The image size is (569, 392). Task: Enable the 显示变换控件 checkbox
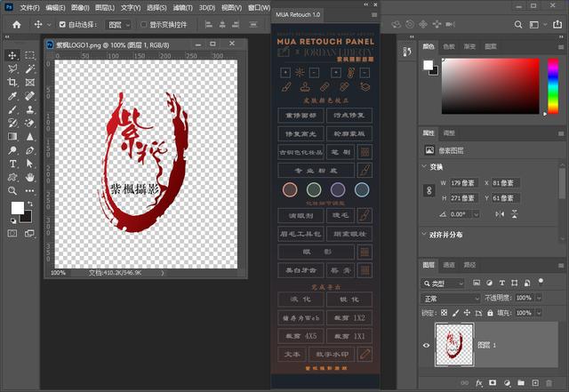coord(143,24)
